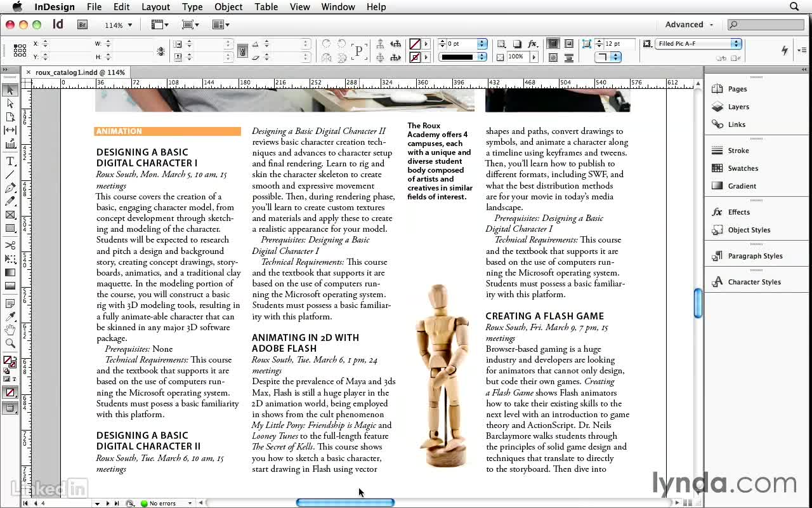Click the fx effects icon in control bar
Image resolution: width=812 pixels, height=508 pixels.
click(x=533, y=44)
